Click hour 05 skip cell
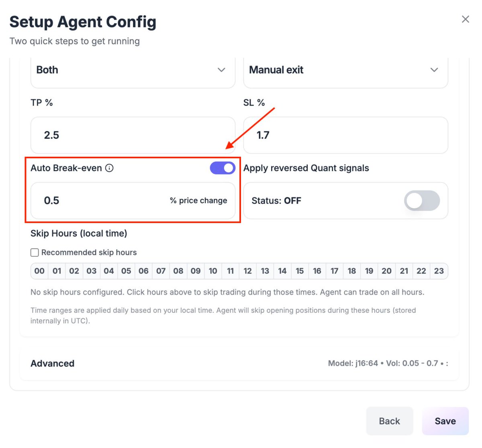Viewport: 482px width, 448px height. (126, 271)
